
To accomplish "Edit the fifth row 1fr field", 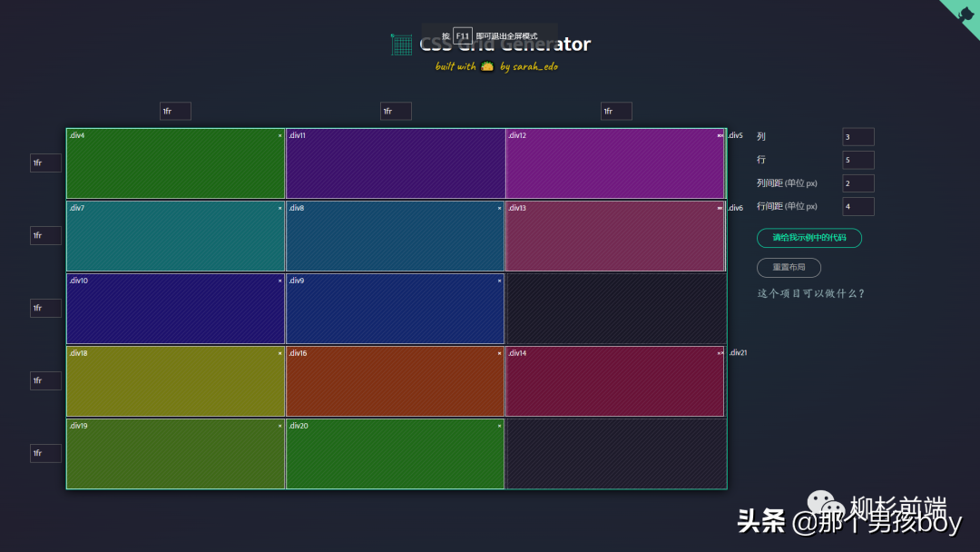I will point(45,453).
